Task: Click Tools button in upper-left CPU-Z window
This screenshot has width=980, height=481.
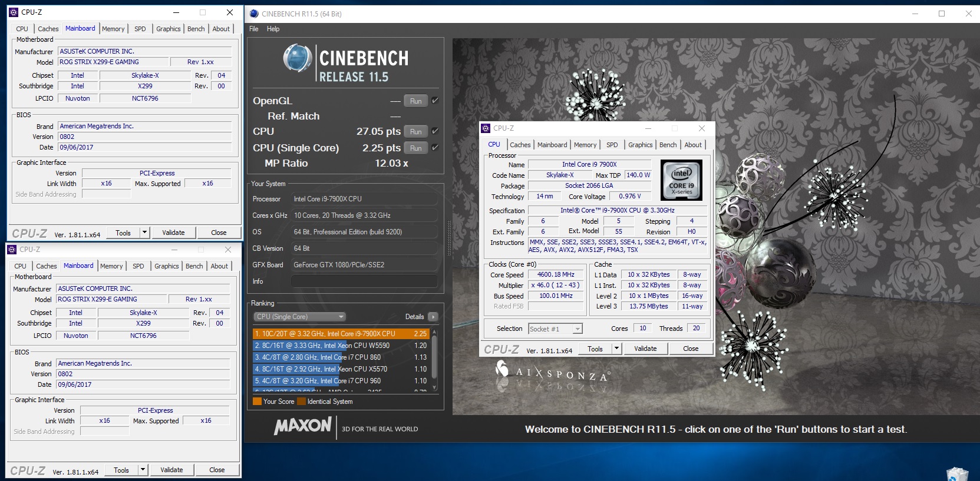Action: coord(123,233)
